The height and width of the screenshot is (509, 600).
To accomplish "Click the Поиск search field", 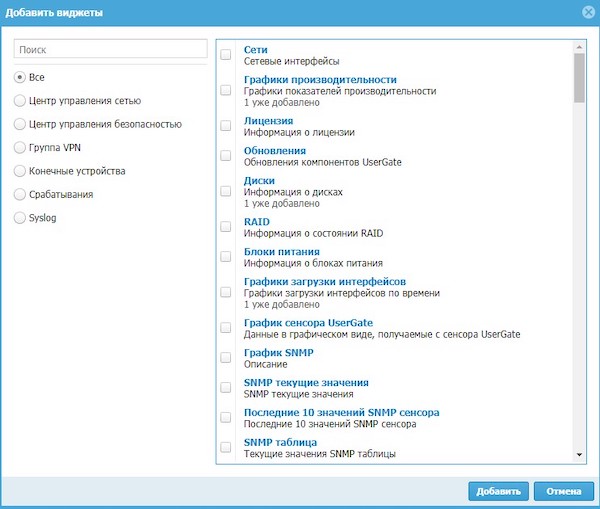I will coord(111,49).
